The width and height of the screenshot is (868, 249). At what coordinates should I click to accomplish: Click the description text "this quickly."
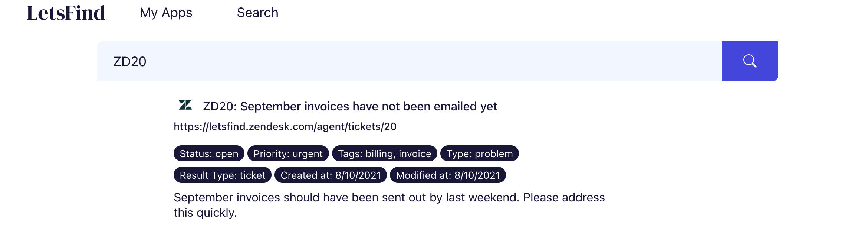(x=205, y=213)
